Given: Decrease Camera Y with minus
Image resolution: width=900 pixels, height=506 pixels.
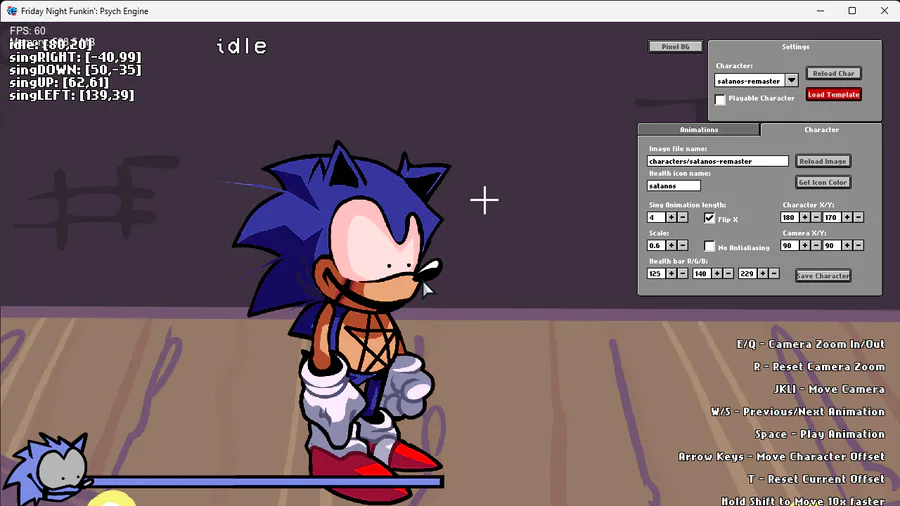Looking at the screenshot, I should coord(859,246).
